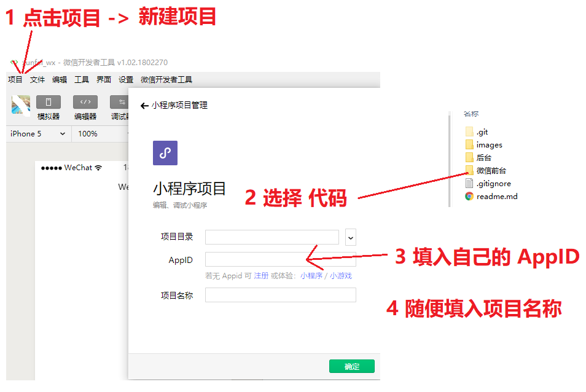The height and width of the screenshot is (392, 586).
Task: Toggle the 模拟器 simulator icon
Action: pos(48,102)
